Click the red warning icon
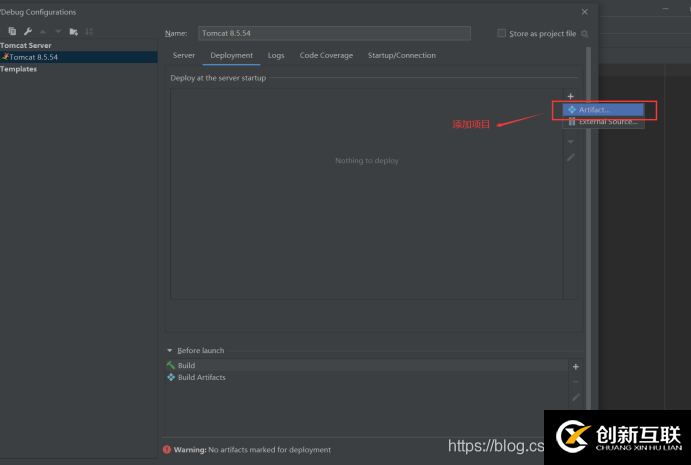691x465 pixels. tap(167, 450)
